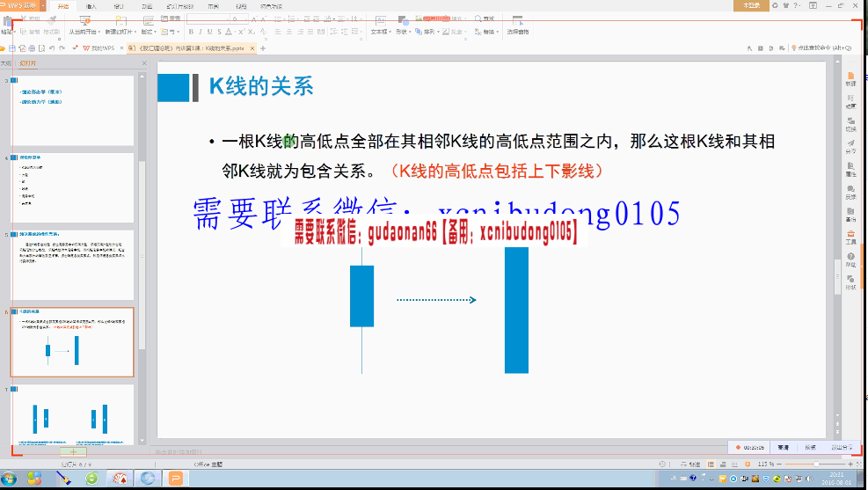Toggle the Notes button in status bar

pos(691,464)
